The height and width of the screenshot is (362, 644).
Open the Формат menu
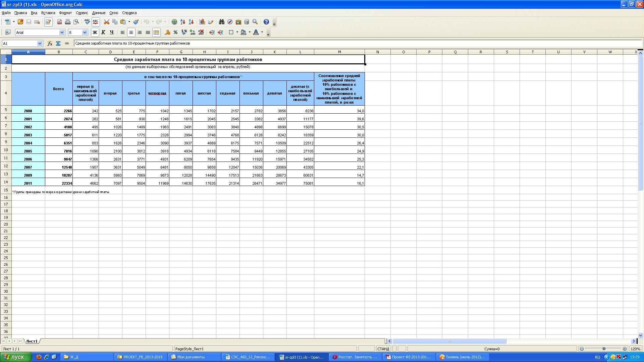65,13
